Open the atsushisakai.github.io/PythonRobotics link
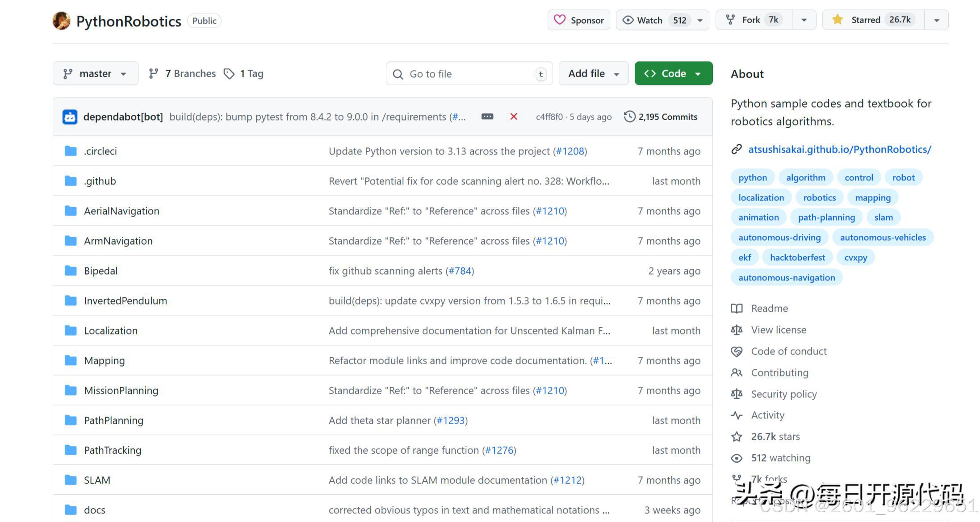Image resolution: width=980 pixels, height=522 pixels. [x=840, y=149]
